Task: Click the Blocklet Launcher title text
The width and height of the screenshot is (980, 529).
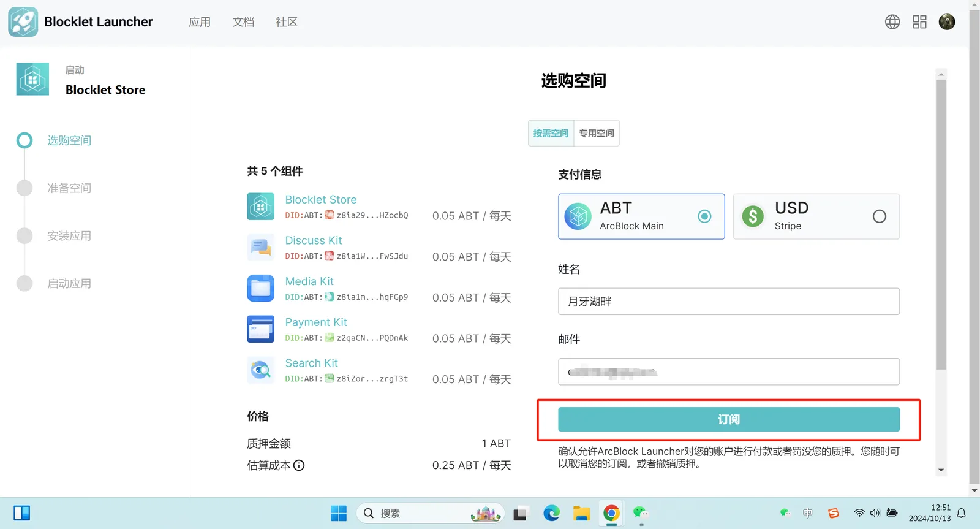Action: 99,22
